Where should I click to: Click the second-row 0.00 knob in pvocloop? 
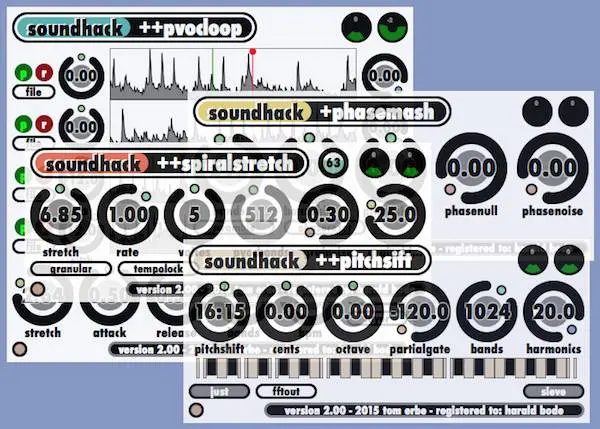[x=81, y=126]
